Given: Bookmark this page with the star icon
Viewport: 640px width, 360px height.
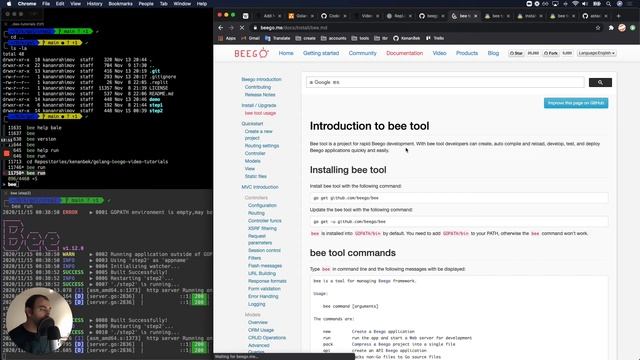Looking at the screenshot, I should (598, 28).
